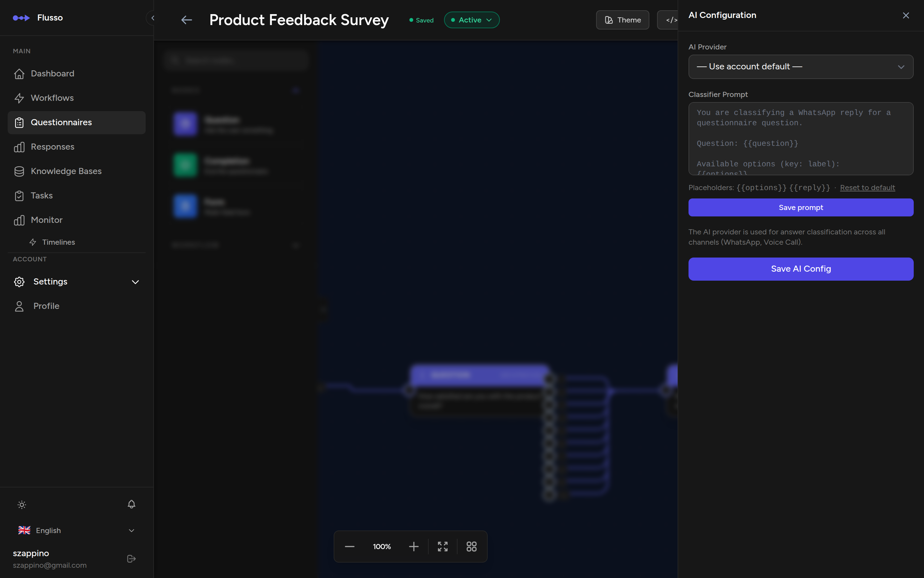Image resolution: width=924 pixels, height=578 pixels.
Task: Open the Profile page
Action: (x=76, y=306)
